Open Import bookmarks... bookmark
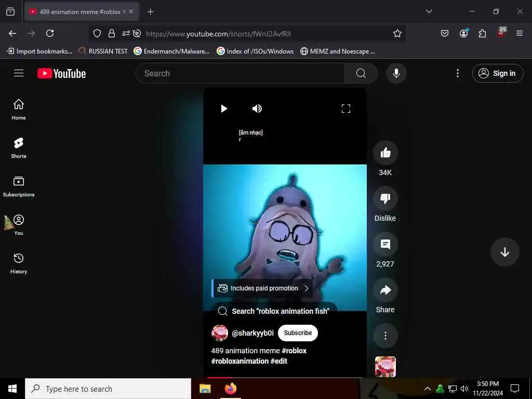This screenshot has height=399, width=532. pos(39,51)
